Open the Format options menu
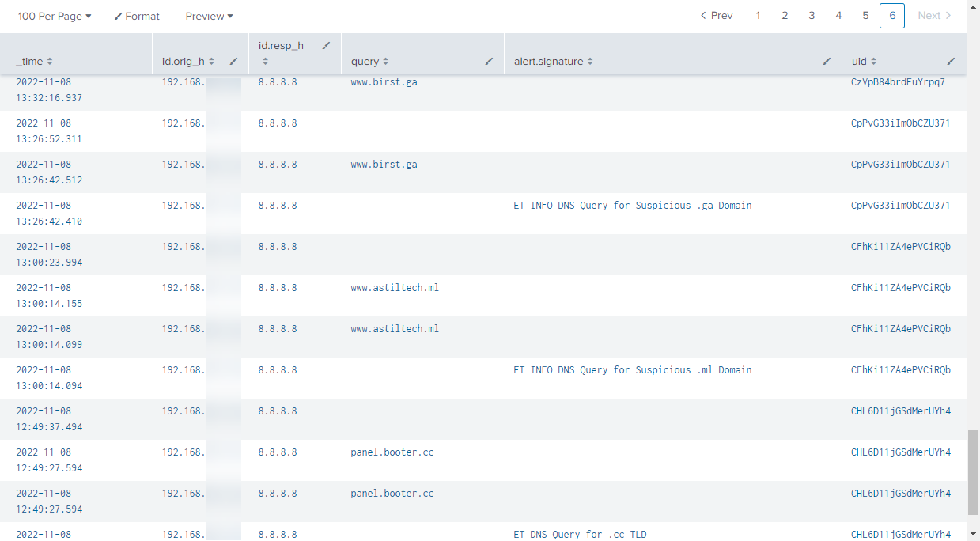The image size is (980, 541). (137, 16)
